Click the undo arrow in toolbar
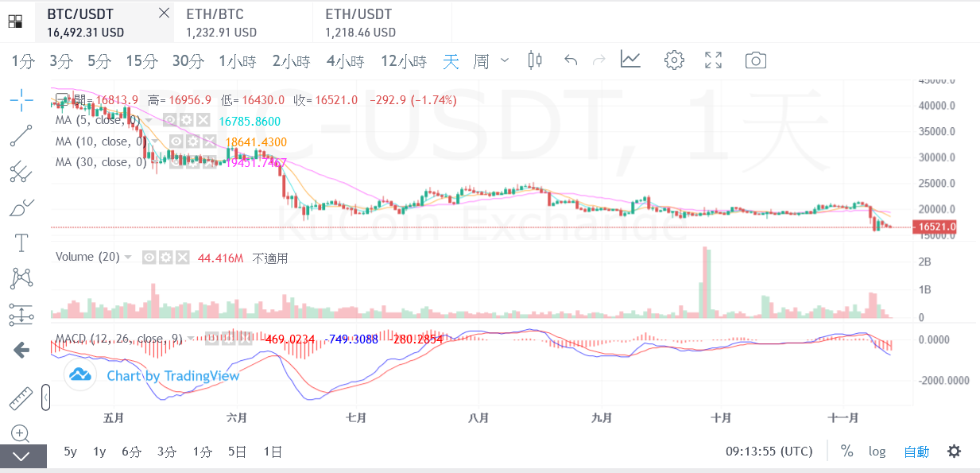Screen dimensions: 980x473 [570, 60]
